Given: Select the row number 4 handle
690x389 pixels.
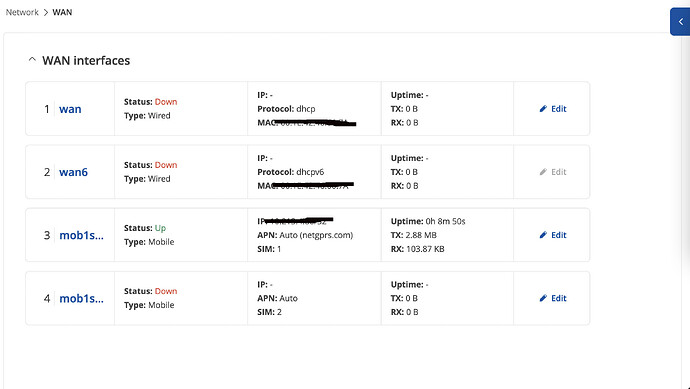Looking at the screenshot, I should click(47, 298).
